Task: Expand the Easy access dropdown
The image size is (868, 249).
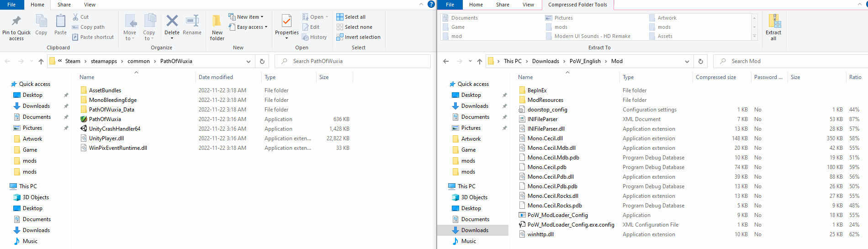Action: tap(252, 27)
